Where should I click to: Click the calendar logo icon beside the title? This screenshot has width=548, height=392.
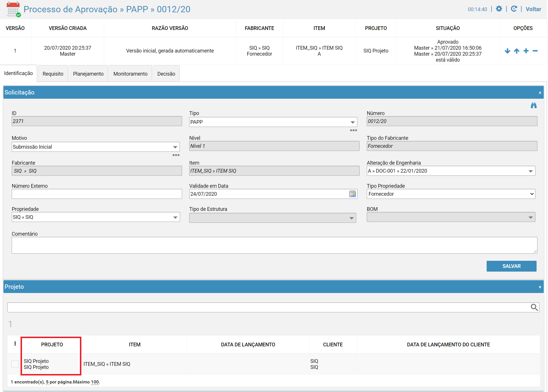click(x=13, y=9)
